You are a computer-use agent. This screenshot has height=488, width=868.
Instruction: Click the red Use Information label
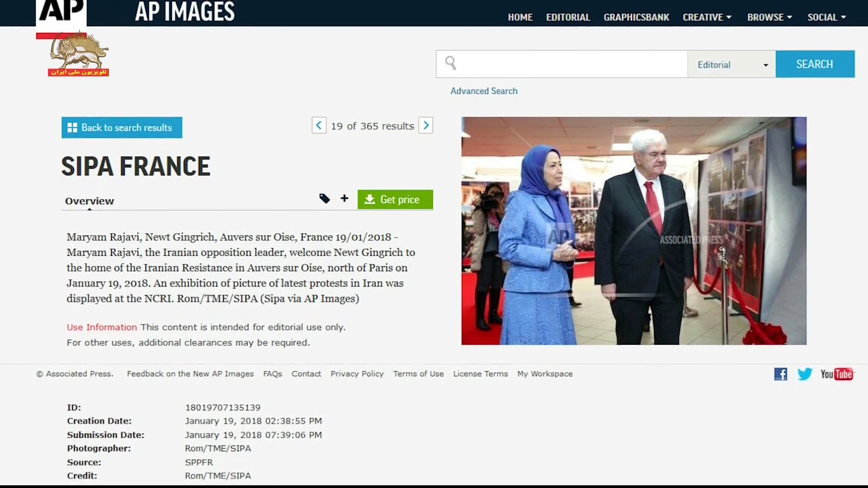coord(102,327)
